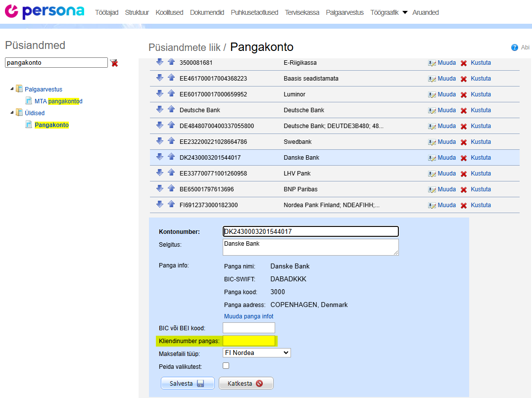Move Nordea Pank Finland row down
532x398 pixels.
[159, 204]
